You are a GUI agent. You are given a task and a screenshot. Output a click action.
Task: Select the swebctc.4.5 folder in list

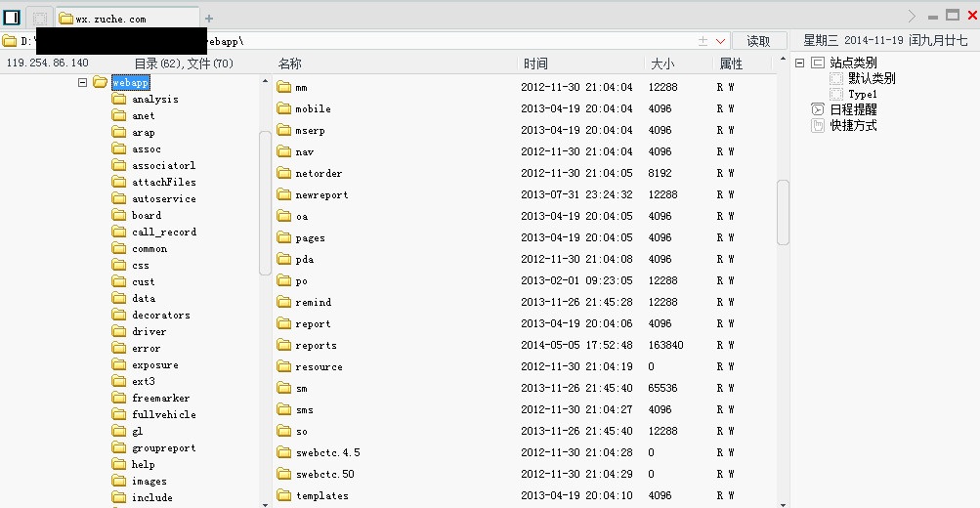coord(327,452)
